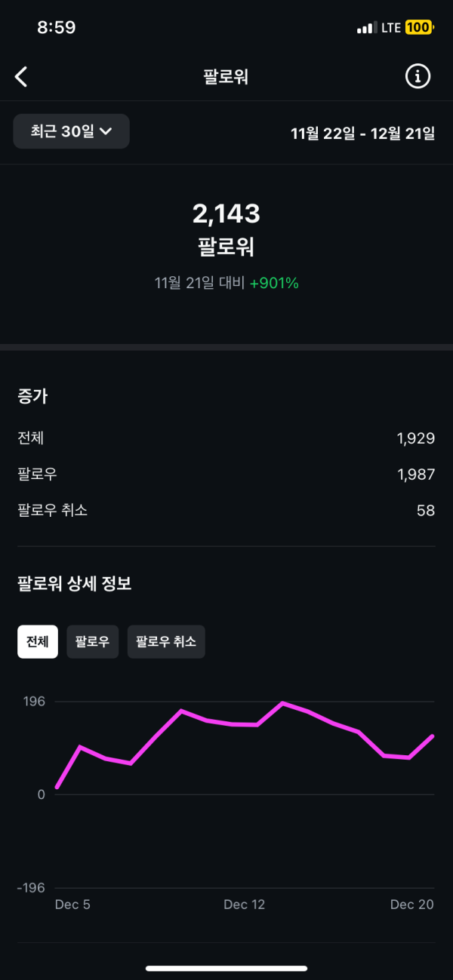Screen dimensions: 453x980
Task: Select the 전체 row showing 1,929
Action: coord(226,438)
